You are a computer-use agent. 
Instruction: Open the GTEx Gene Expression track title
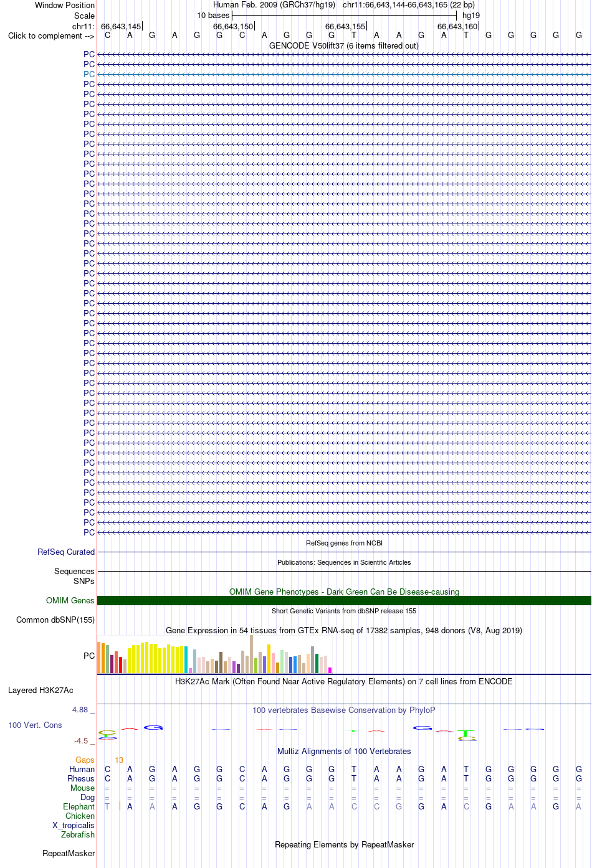point(344,630)
